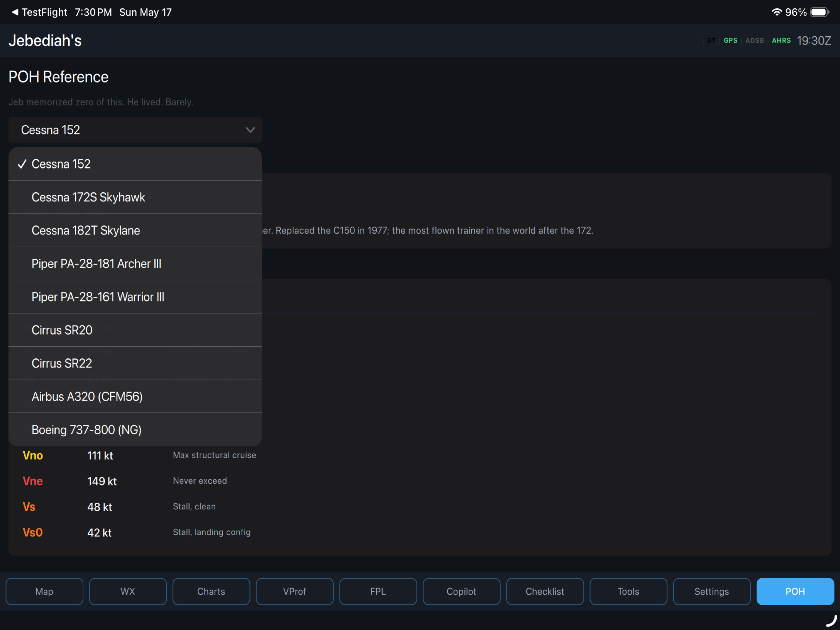Open the Map tab
This screenshot has height=630, width=840.
45,591
